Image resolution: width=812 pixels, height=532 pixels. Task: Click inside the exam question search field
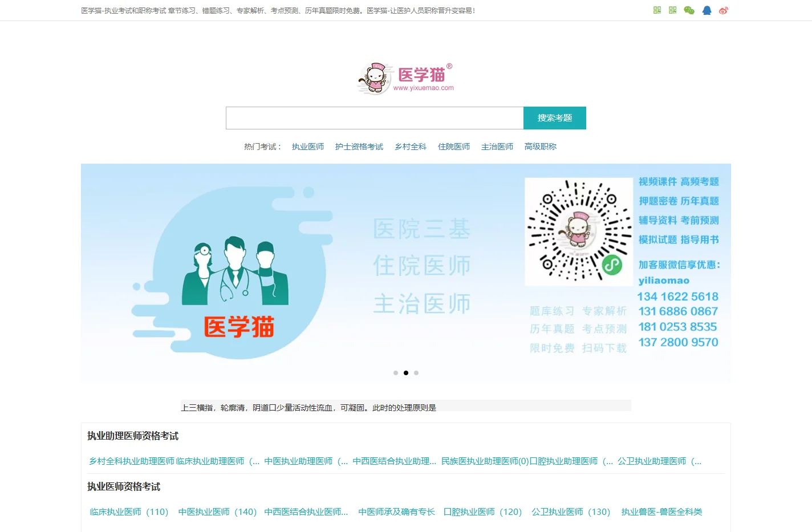[375, 118]
